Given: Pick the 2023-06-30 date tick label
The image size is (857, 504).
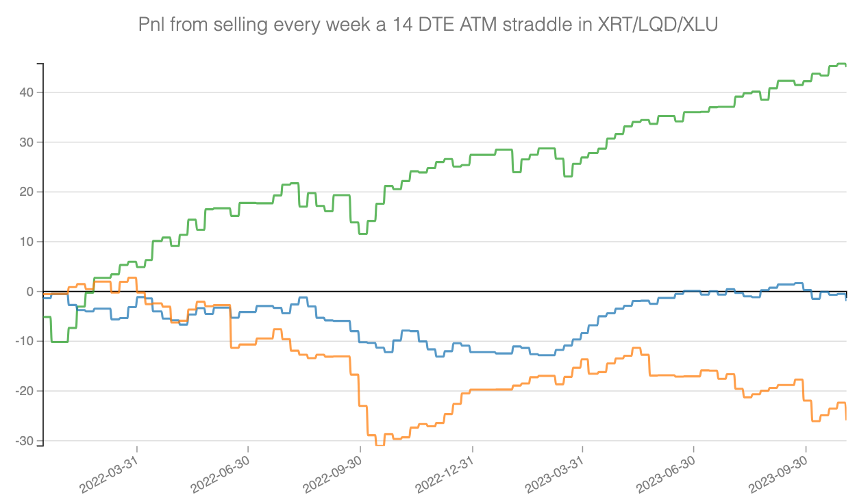Looking at the screenshot, I should (x=667, y=476).
